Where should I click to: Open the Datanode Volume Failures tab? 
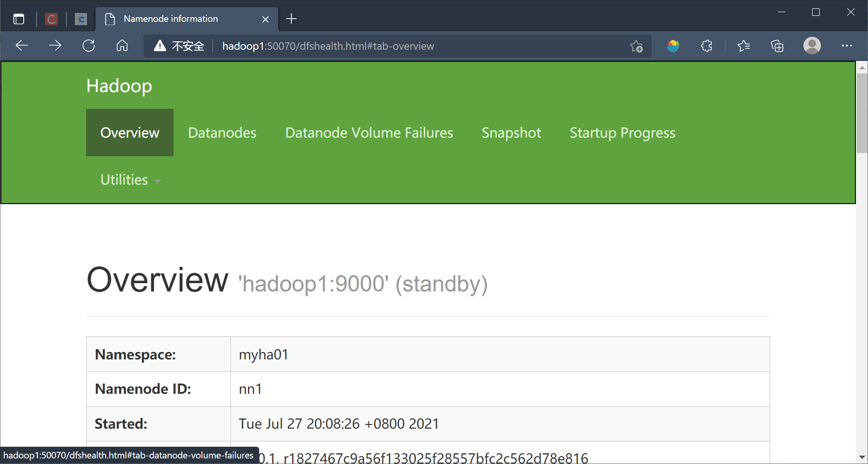tap(369, 133)
